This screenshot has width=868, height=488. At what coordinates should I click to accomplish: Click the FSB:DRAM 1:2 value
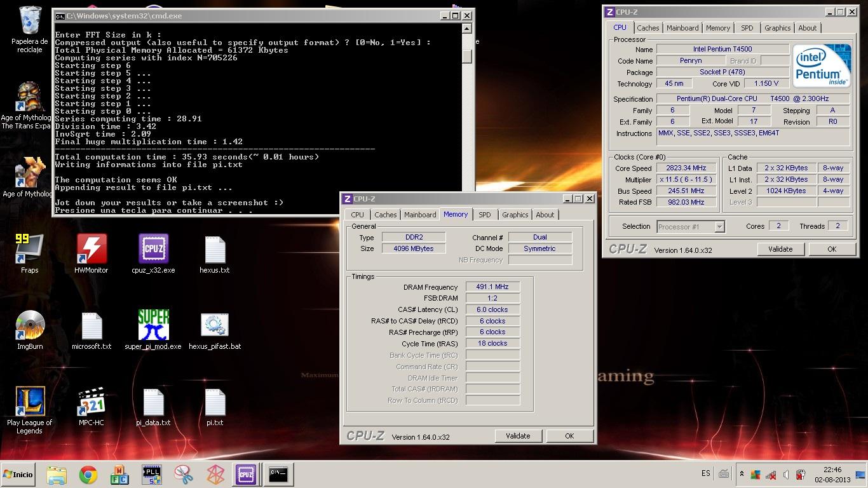tap(492, 299)
